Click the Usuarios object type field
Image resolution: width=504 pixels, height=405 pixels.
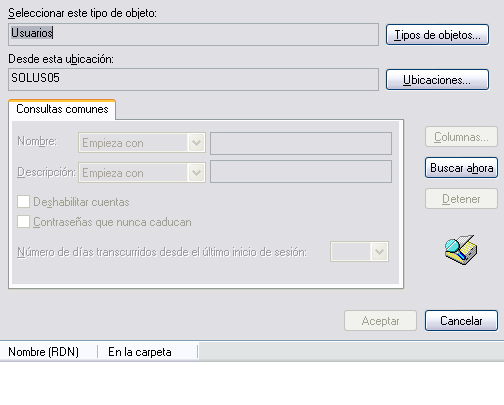(x=193, y=34)
